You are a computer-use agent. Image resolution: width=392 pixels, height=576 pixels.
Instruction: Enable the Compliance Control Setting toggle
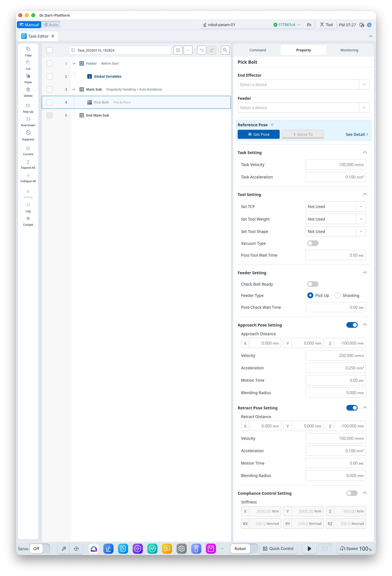click(352, 493)
